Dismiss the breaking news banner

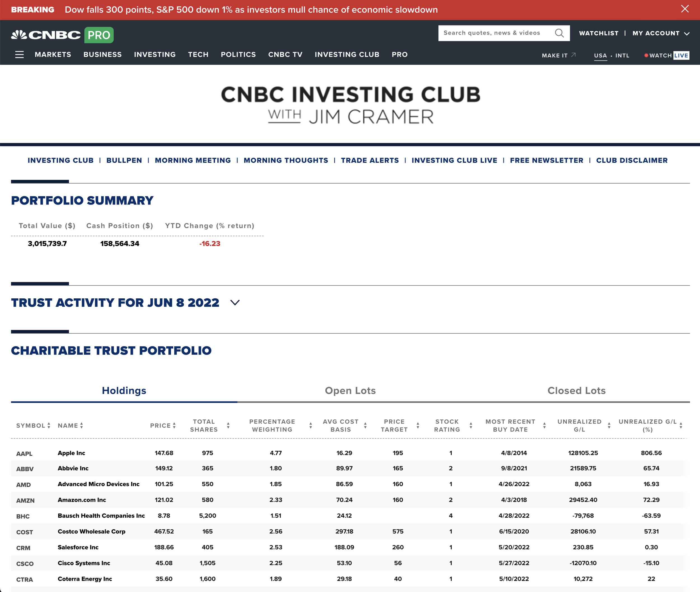point(685,9)
